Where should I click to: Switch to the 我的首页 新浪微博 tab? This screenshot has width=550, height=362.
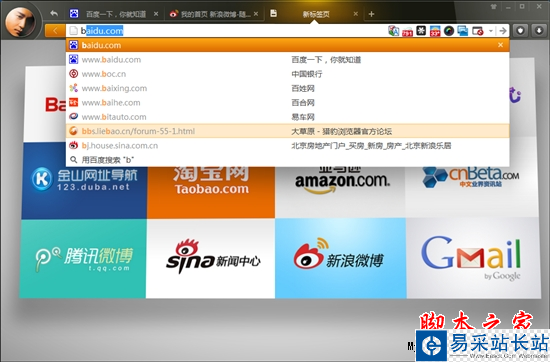click(x=214, y=14)
